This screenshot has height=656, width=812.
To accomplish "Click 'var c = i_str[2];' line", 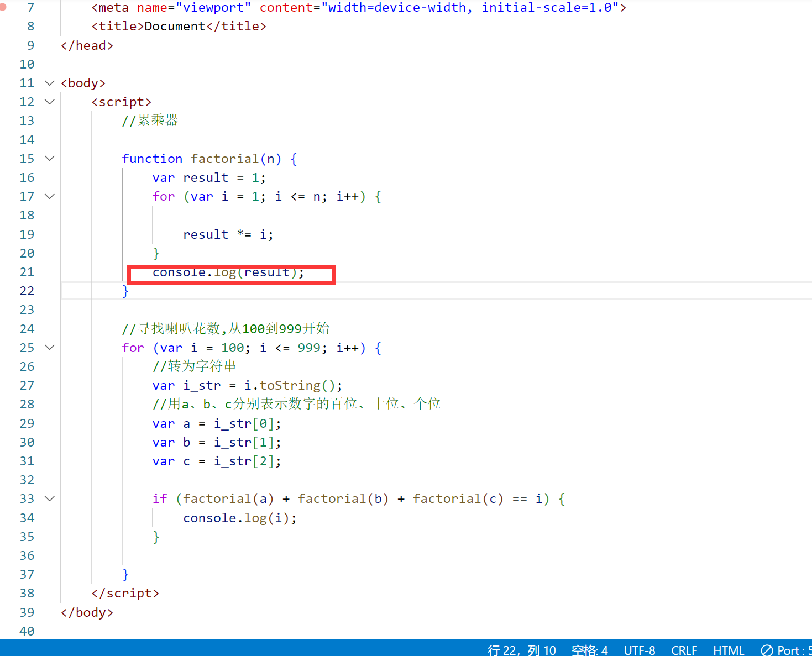I will pyautogui.click(x=217, y=461).
